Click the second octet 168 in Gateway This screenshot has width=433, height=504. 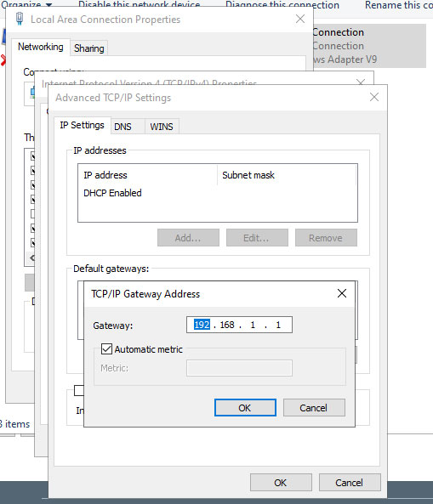point(227,325)
